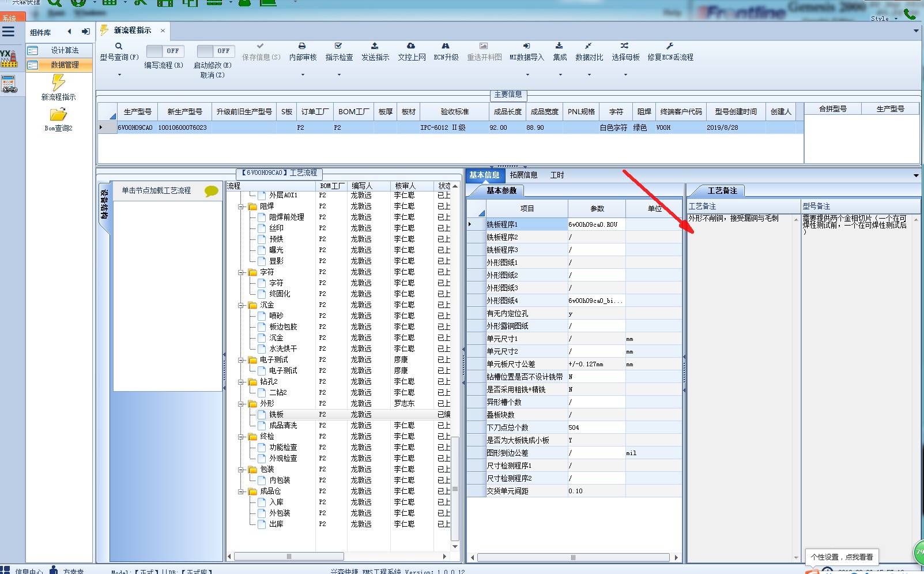Click 交货单元间距 value 0.10
This screenshot has height=574, width=924.
pyautogui.click(x=596, y=491)
